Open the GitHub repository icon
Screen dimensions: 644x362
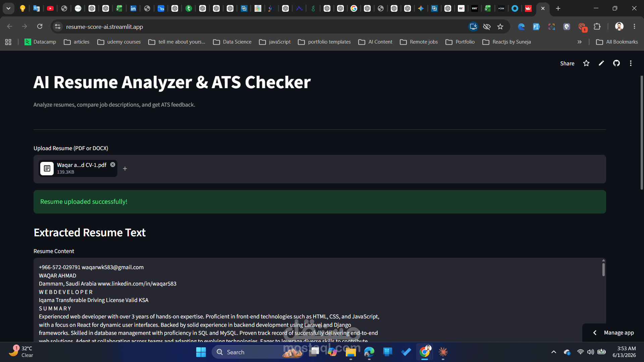(616, 63)
